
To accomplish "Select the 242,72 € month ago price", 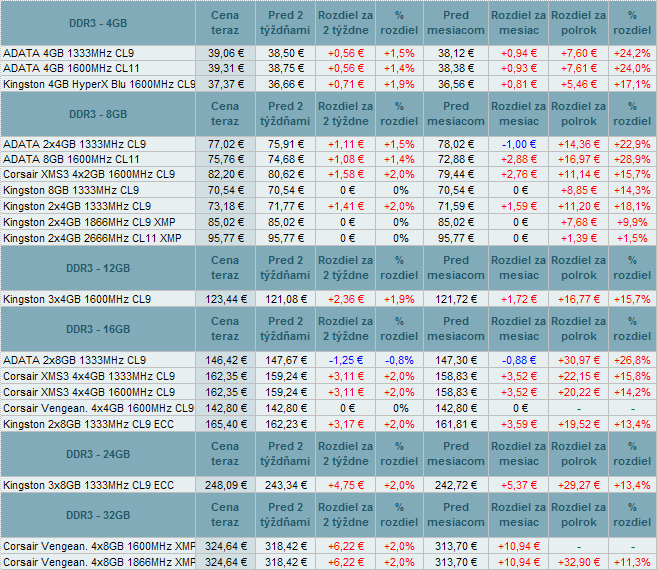I will click(456, 485).
